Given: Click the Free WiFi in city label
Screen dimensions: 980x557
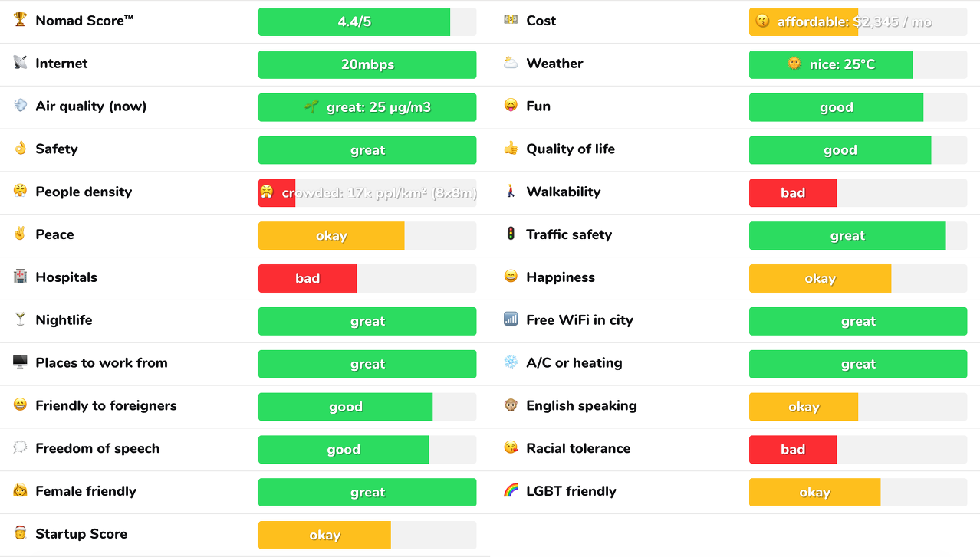Looking at the screenshot, I should pyautogui.click(x=580, y=320).
